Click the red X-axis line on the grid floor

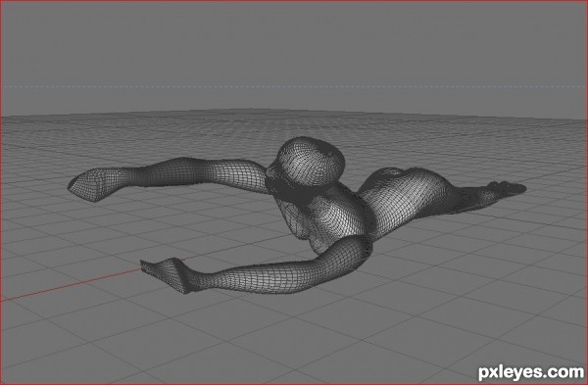(72, 284)
